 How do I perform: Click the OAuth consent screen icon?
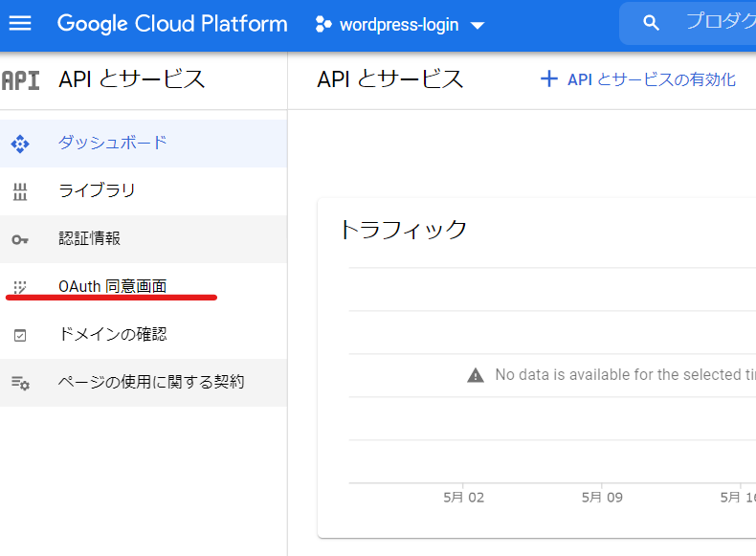click(20, 287)
